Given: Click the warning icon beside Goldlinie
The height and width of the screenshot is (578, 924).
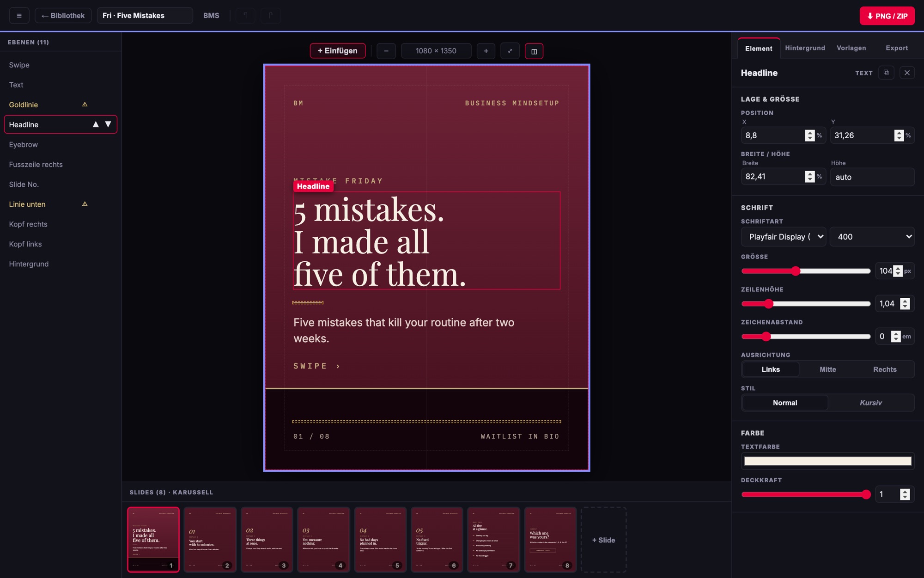Looking at the screenshot, I should click(85, 105).
